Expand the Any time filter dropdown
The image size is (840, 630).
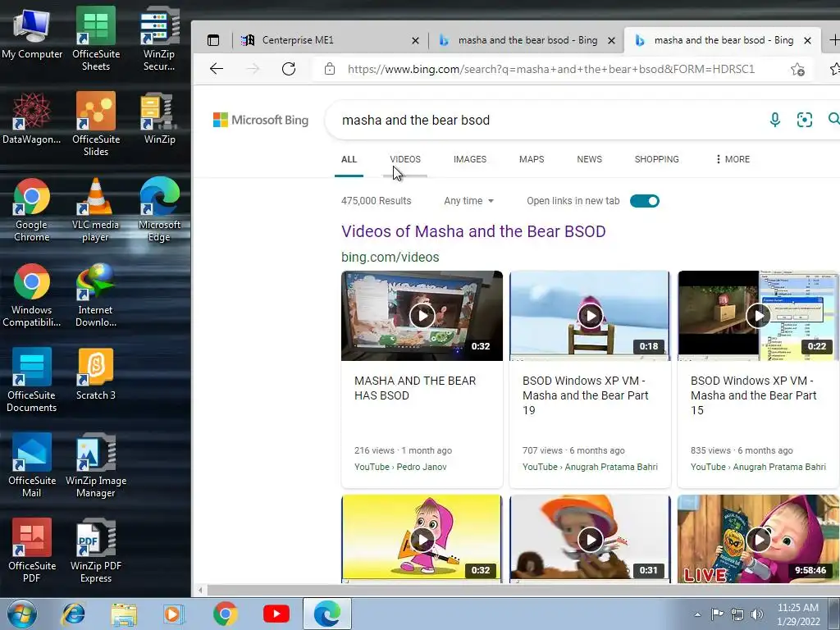(x=468, y=201)
